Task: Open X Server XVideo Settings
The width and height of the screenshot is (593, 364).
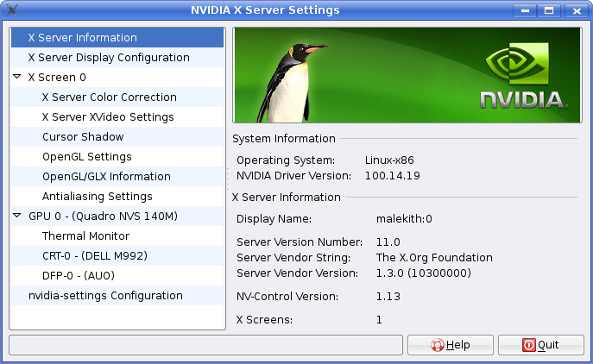Action: pyautogui.click(x=108, y=117)
